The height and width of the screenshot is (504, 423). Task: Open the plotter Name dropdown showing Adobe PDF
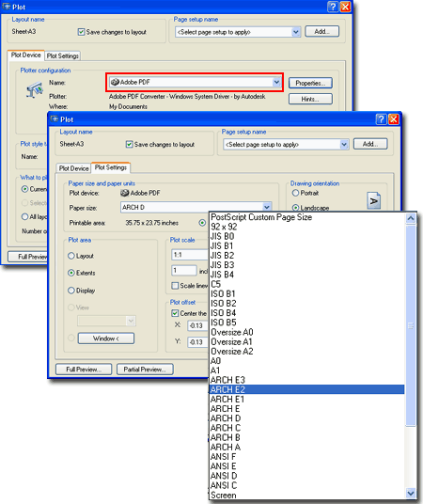pyautogui.click(x=195, y=83)
